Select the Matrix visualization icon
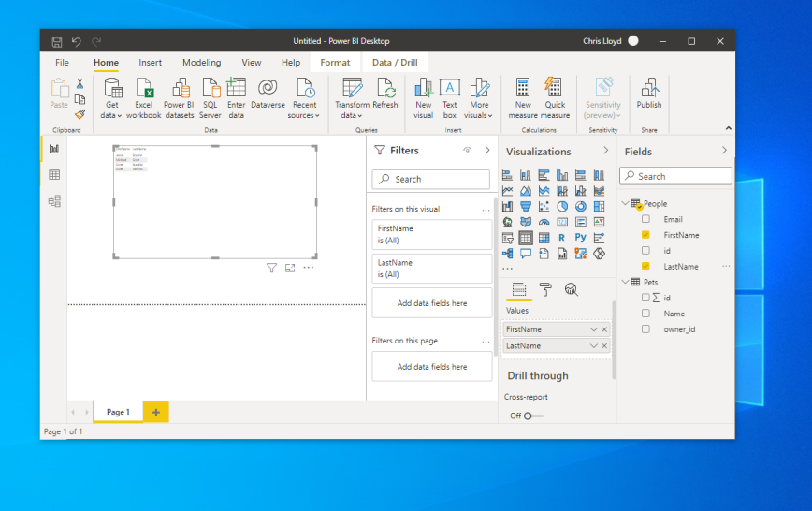 click(x=544, y=238)
